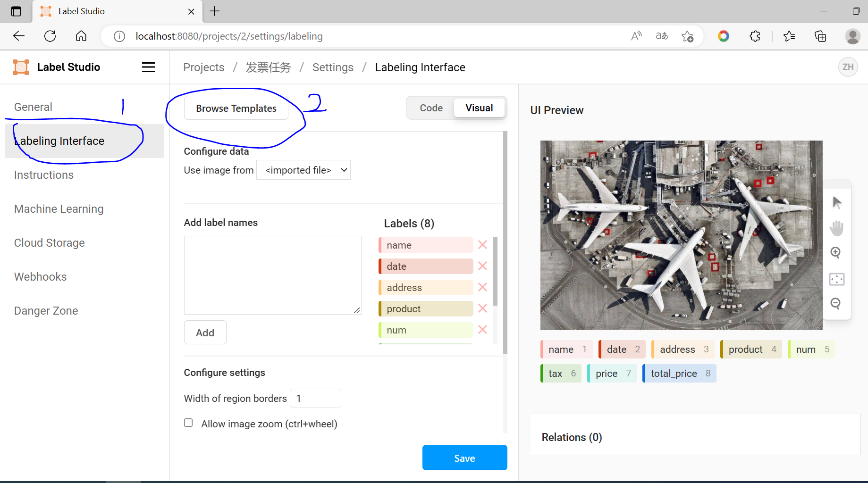
Task: Switch to Code view
Action: point(431,108)
